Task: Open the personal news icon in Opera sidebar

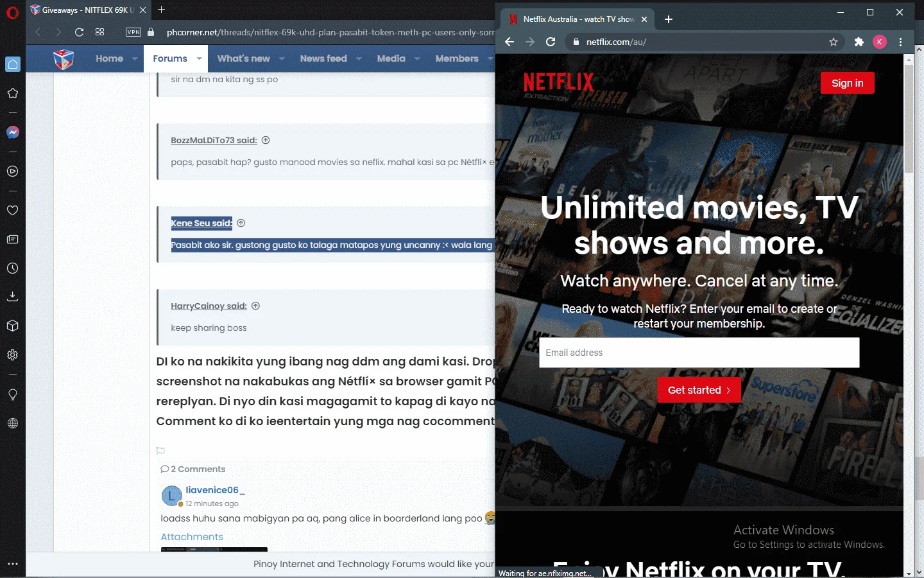Action: (13, 240)
